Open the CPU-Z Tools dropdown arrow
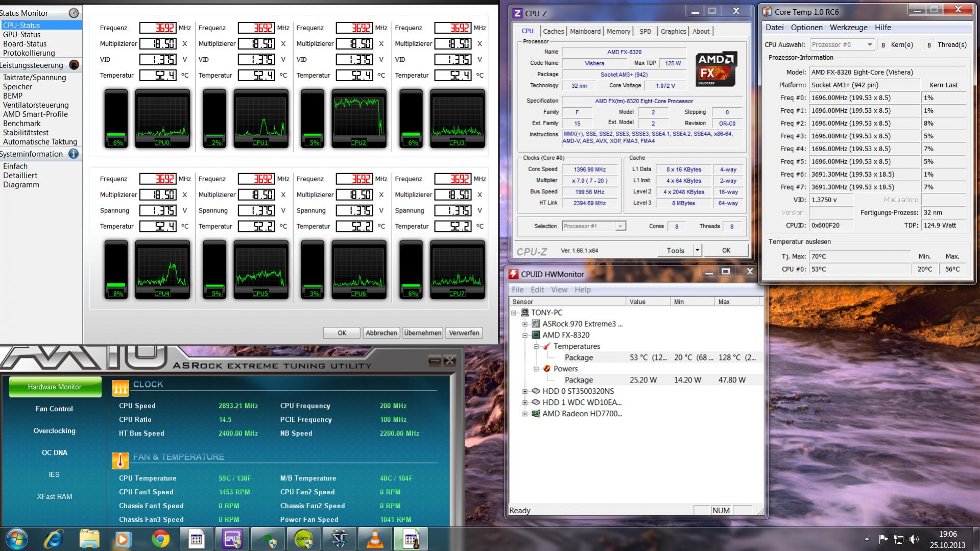Viewport: 980px width, 551px height. click(697, 250)
